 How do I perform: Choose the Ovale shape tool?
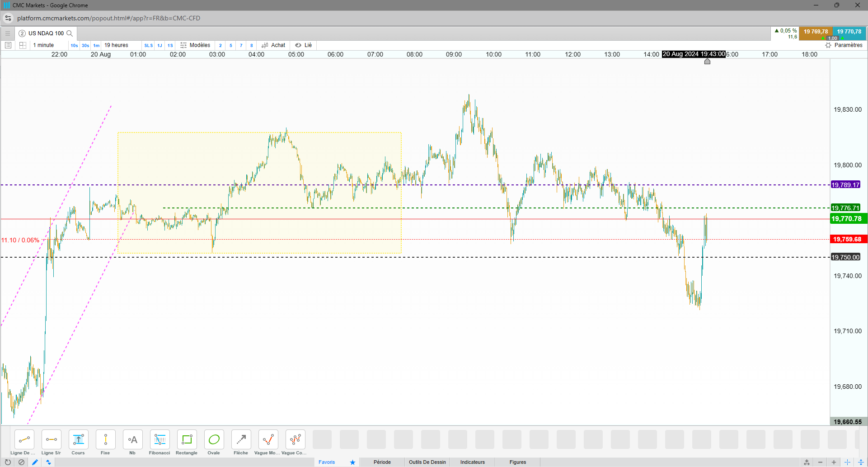(x=214, y=442)
